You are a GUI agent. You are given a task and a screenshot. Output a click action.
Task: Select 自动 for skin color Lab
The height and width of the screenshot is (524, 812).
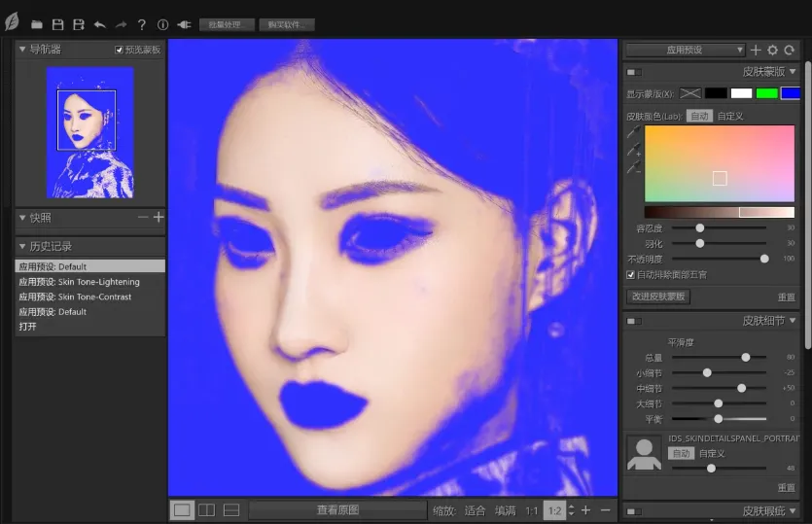699,116
